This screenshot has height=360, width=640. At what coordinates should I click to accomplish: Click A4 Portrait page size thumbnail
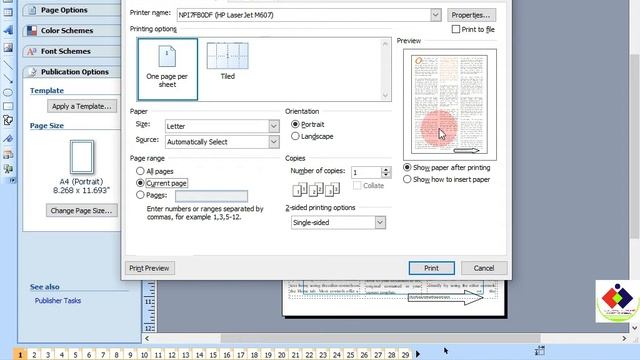pos(82,157)
